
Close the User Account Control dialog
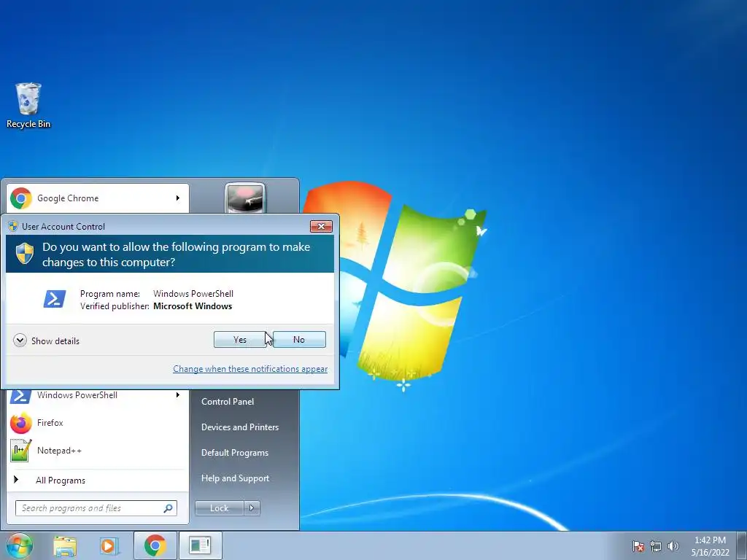[321, 226]
